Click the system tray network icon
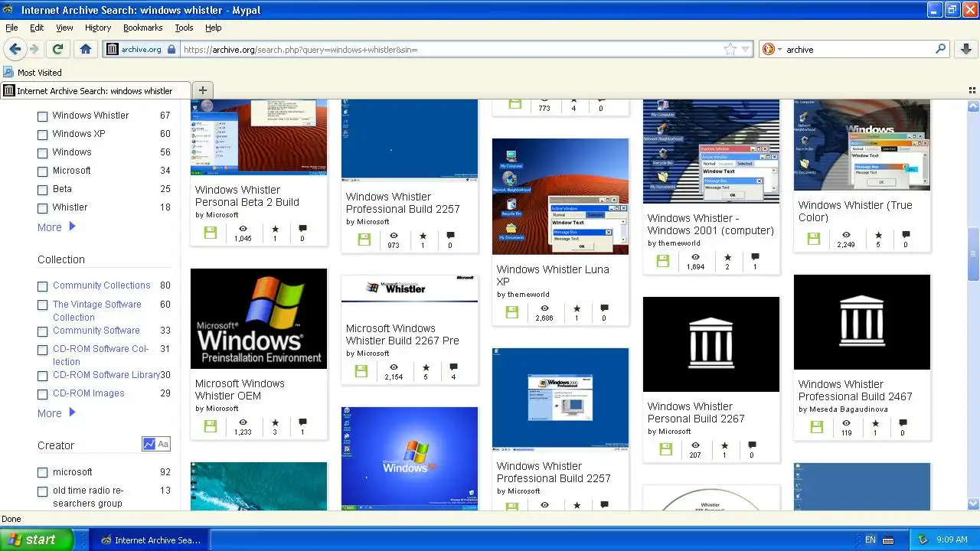 923,540
